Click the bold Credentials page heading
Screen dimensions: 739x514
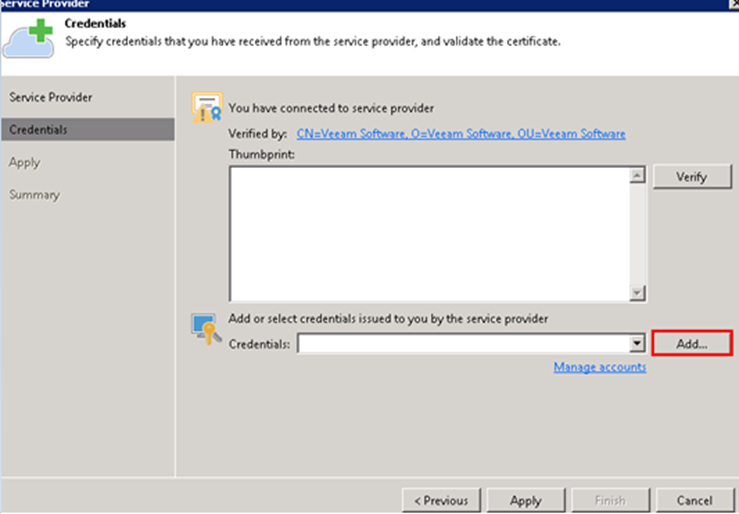tap(95, 23)
